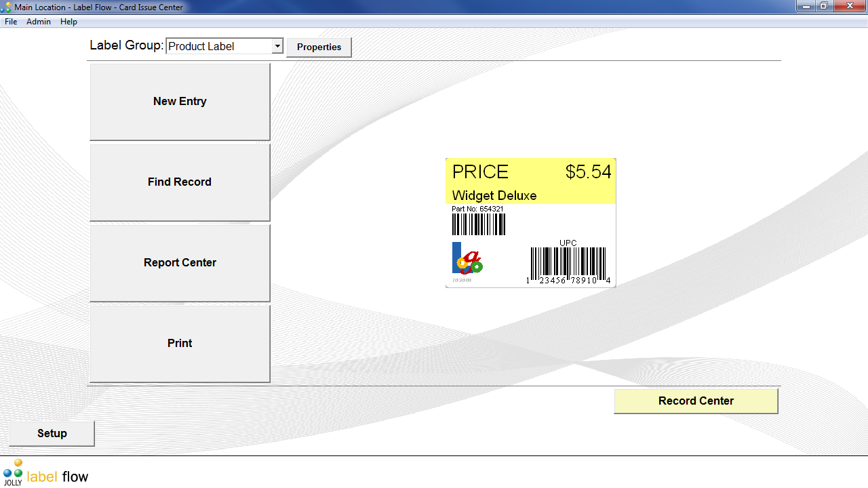The height and width of the screenshot is (488, 868).
Task: Create a New Entry
Action: [x=179, y=101]
